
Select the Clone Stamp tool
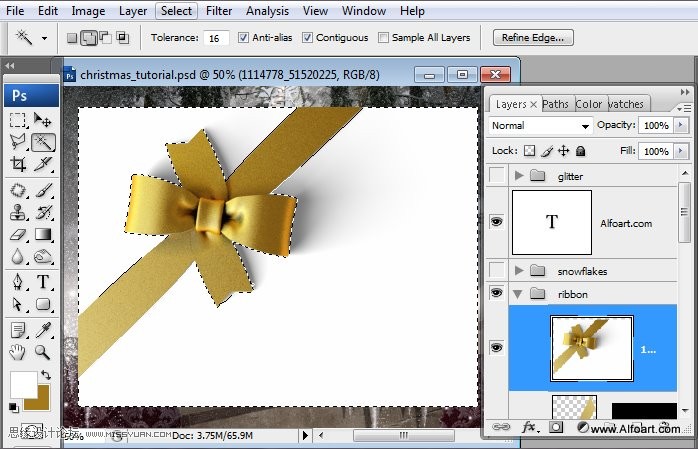[18, 213]
